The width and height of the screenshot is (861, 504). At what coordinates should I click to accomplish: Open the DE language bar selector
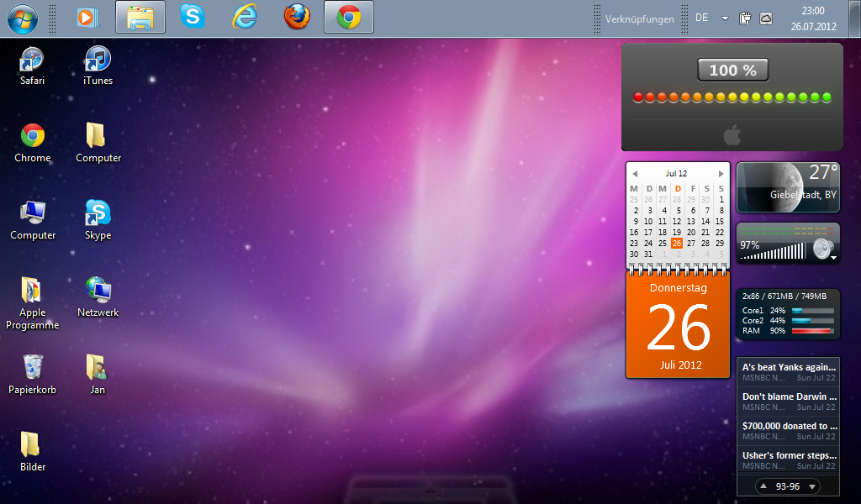pos(701,18)
